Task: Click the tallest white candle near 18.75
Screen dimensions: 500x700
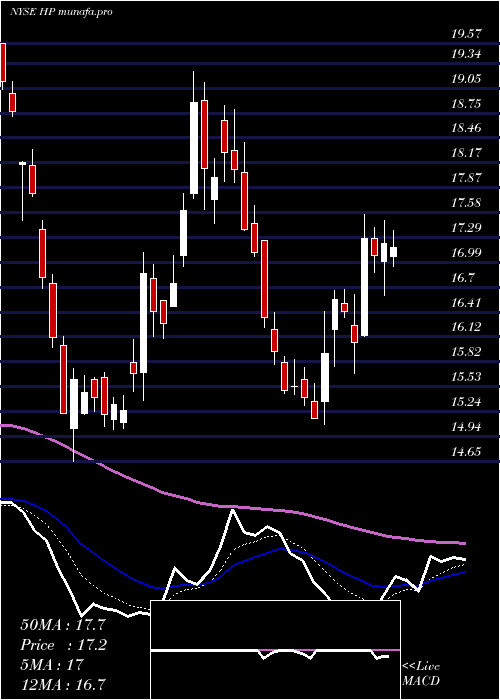Action: [194, 148]
